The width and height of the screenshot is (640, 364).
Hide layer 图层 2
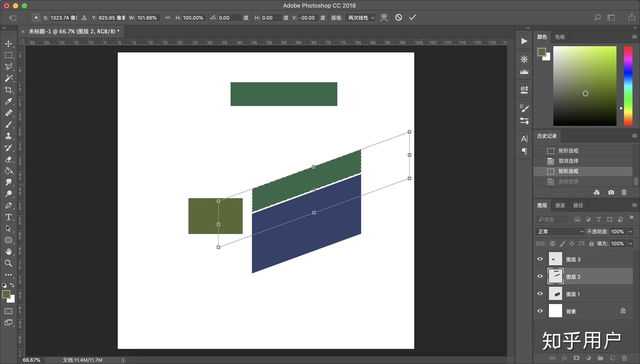coord(540,276)
